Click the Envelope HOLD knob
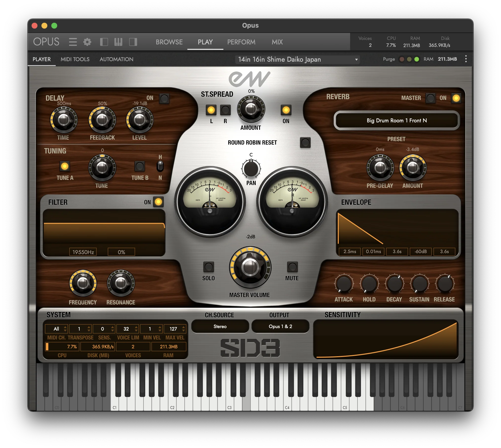501x448 pixels. pyautogui.click(x=369, y=284)
